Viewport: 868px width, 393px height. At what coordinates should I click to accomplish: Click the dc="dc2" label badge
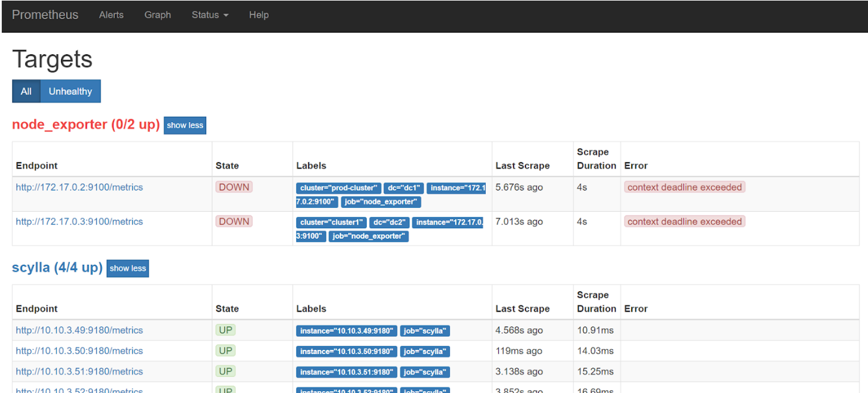[x=389, y=222]
